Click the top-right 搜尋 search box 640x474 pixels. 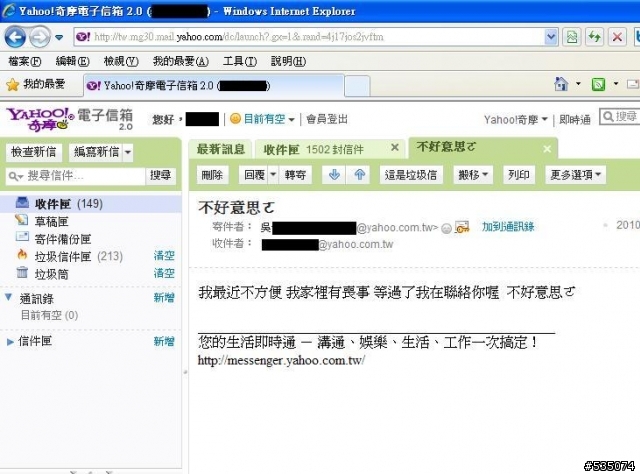point(620,117)
